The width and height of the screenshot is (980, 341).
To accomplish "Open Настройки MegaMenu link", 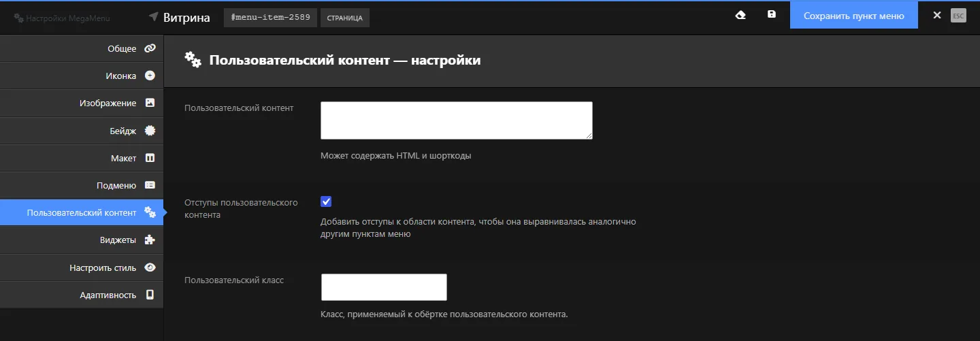I will coord(62,18).
